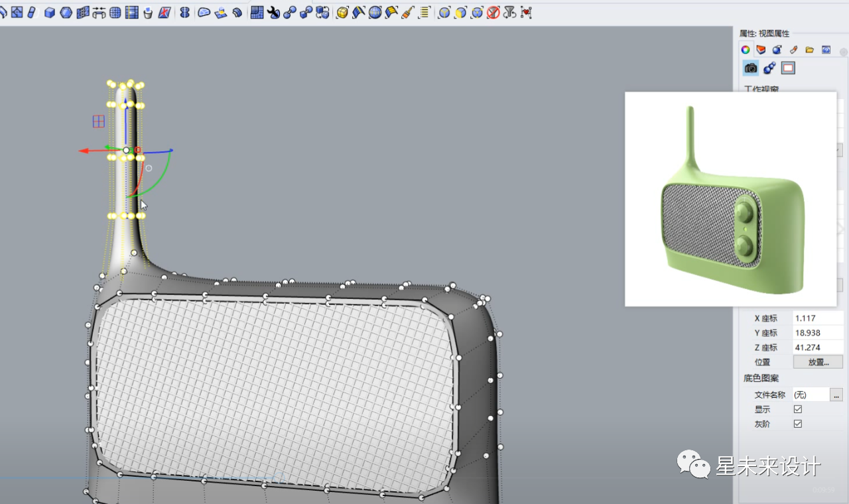Click the 文件名称 field showing (无)
849x504 pixels.
click(811, 395)
